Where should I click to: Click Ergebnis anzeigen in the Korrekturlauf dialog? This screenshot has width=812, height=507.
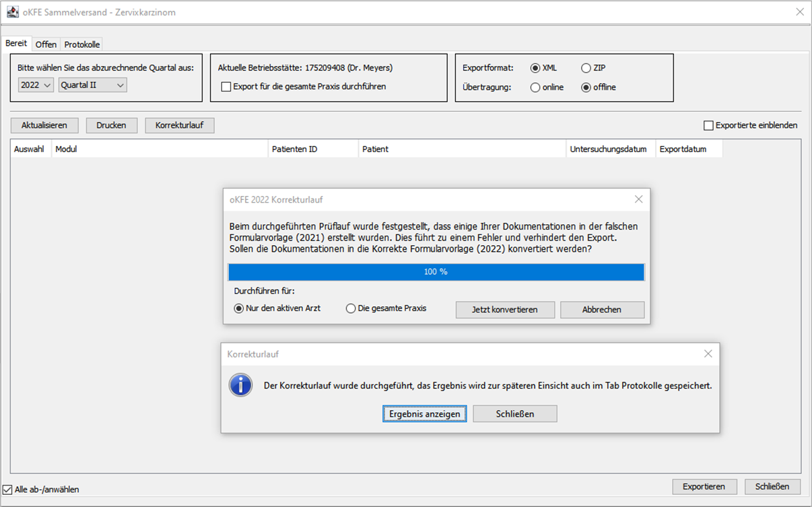coord(424,413)
